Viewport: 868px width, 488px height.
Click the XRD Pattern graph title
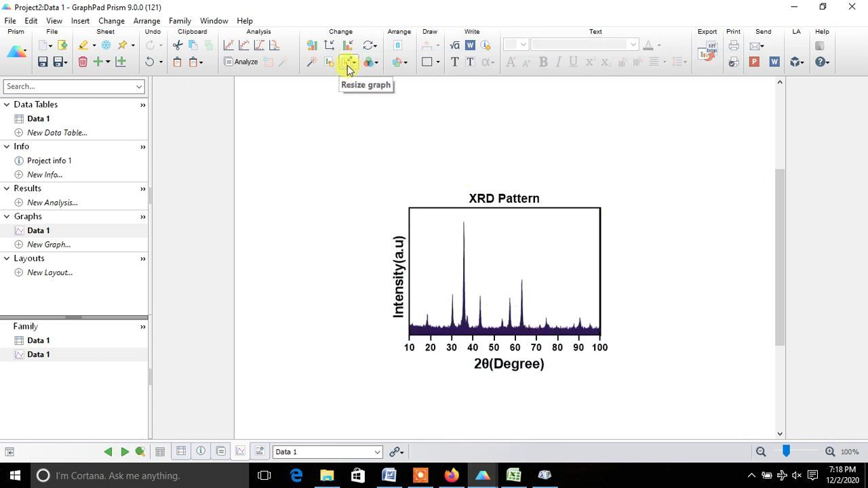point(504,199)
